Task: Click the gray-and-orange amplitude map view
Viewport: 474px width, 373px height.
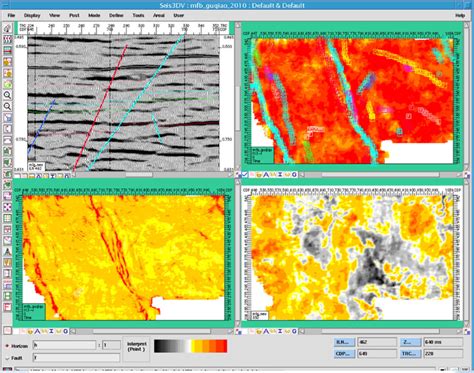Action: pos(352,257)
